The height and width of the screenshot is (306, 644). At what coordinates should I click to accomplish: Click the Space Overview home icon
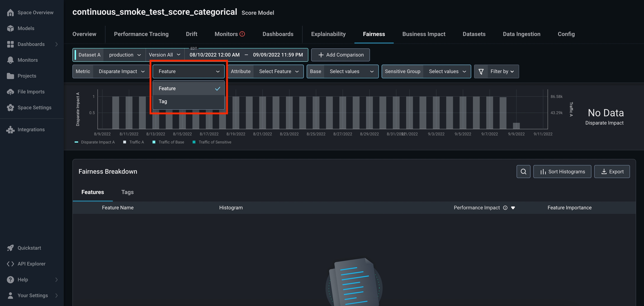pos(10,13)
